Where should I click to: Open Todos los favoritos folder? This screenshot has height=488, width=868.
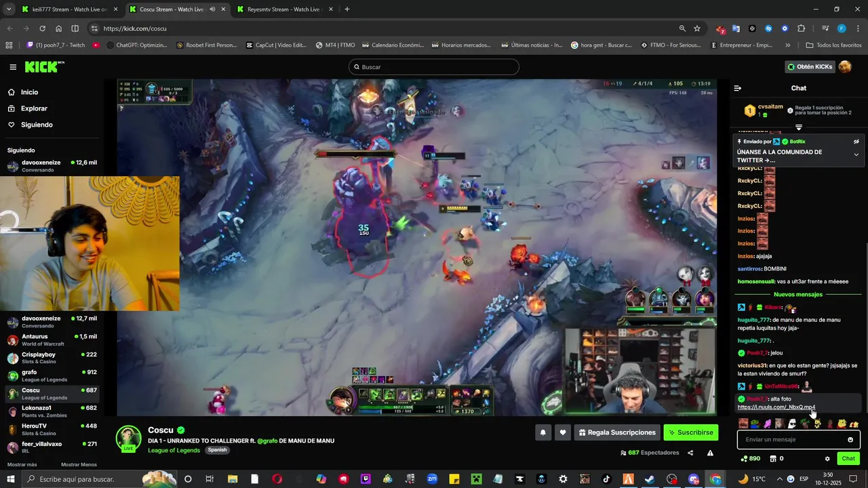[x=833, y=45]
